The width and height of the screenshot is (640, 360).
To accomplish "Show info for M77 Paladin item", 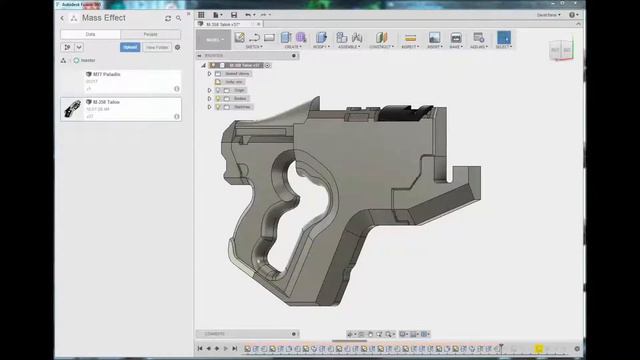I will pos(177,89).
